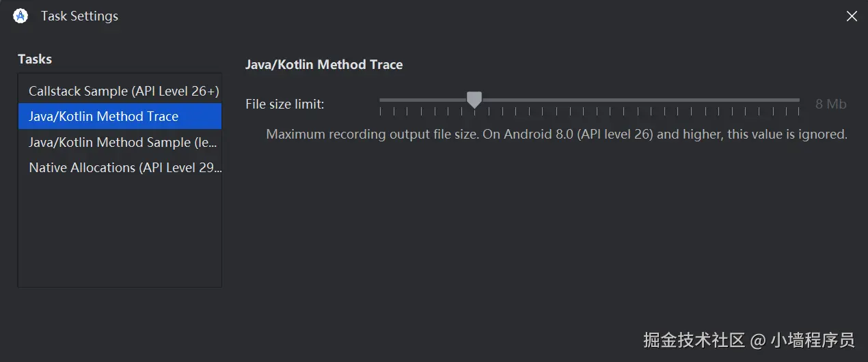Click slider track midway right of the handle
Viewport: 868px width, 362px height.
[636, 100]
